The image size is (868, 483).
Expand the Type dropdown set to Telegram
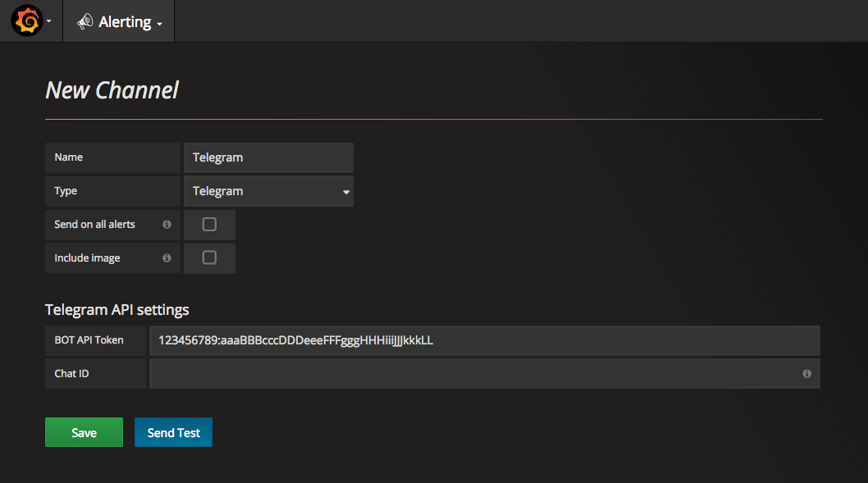268,191
